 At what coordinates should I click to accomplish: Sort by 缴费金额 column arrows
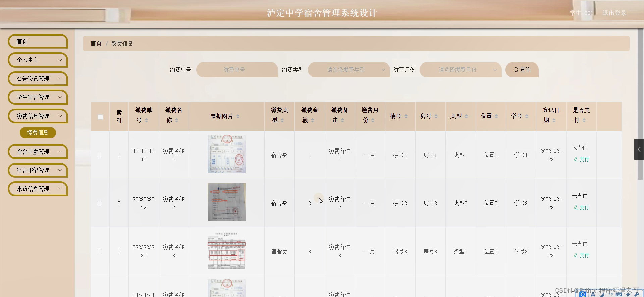(312, 120)
